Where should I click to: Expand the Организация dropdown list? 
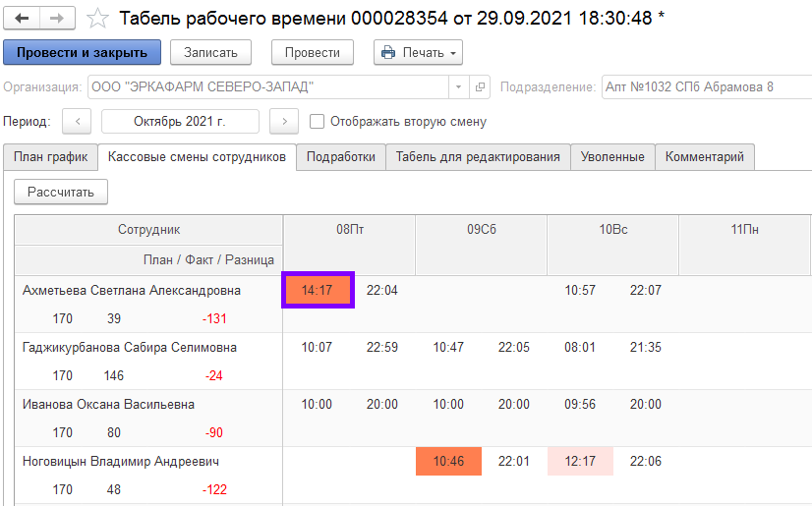pyautogui.click(x=458, y=86)
